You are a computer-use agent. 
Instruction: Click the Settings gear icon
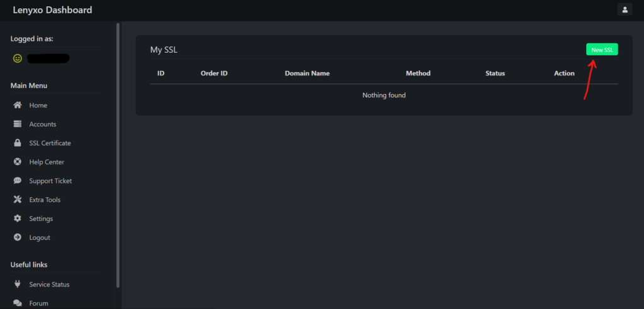pos(17,219)
